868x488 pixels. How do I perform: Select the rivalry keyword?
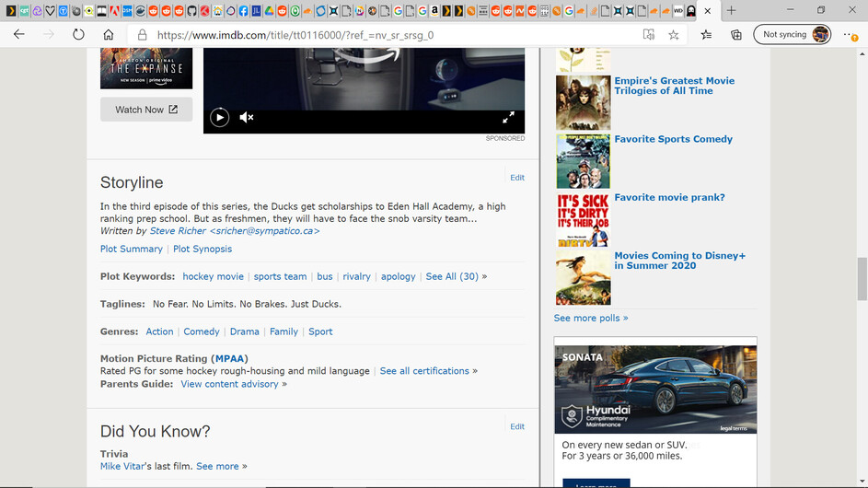tap(356, 276)
